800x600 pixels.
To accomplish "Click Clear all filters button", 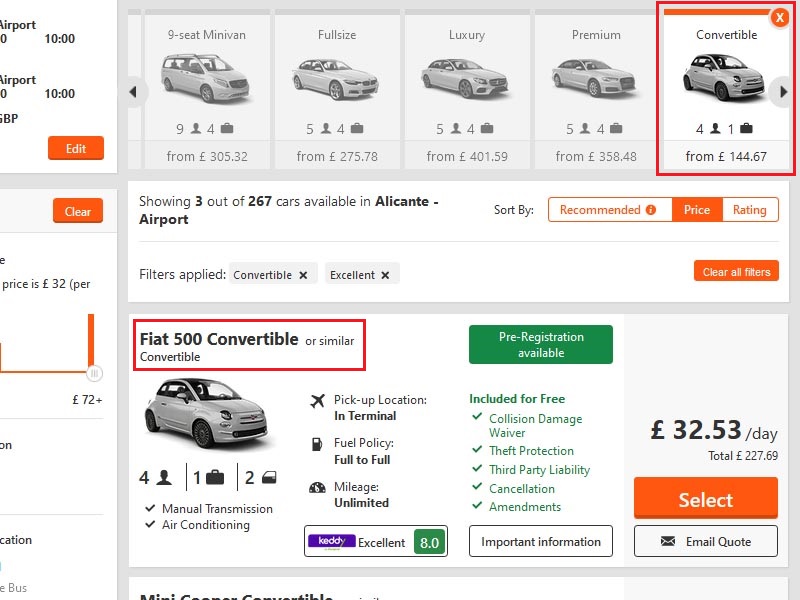I will tap(736, 271).
